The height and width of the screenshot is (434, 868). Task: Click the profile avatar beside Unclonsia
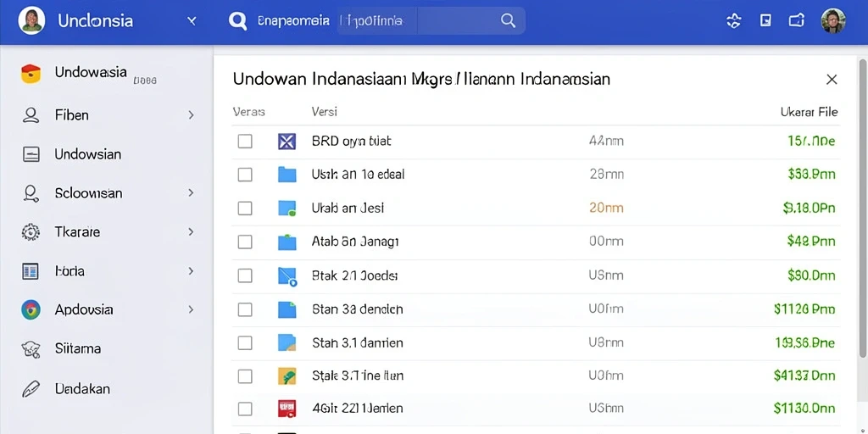pyautogui.click(x=31, y=21)
